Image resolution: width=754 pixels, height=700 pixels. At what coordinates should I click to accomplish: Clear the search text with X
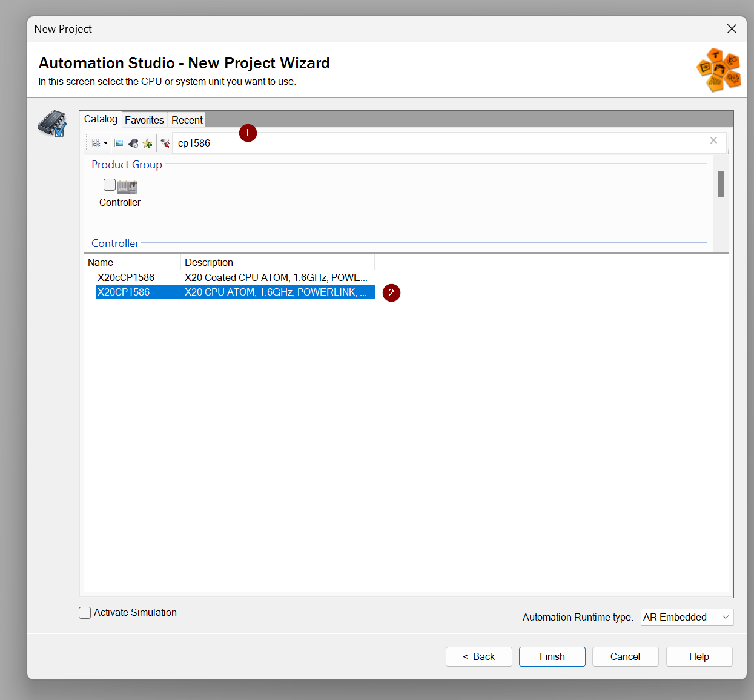(x=713, y=140)
